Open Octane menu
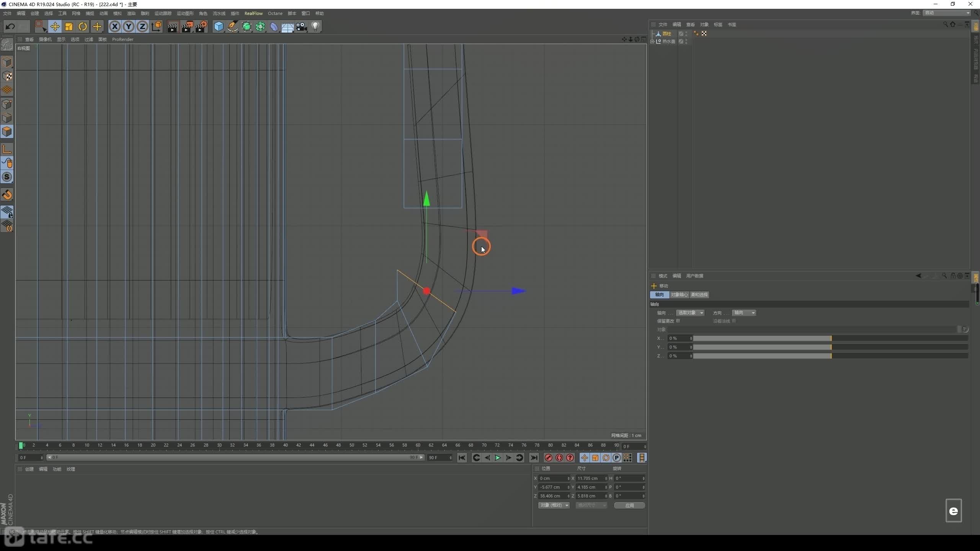The height and width of the screenshot is (551, 980). coord(275,13)
